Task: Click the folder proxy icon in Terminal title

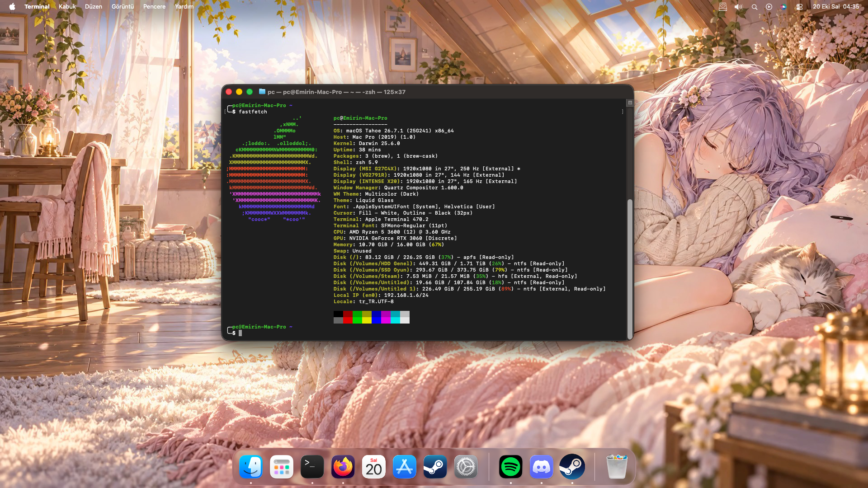Action: point(262,91)
